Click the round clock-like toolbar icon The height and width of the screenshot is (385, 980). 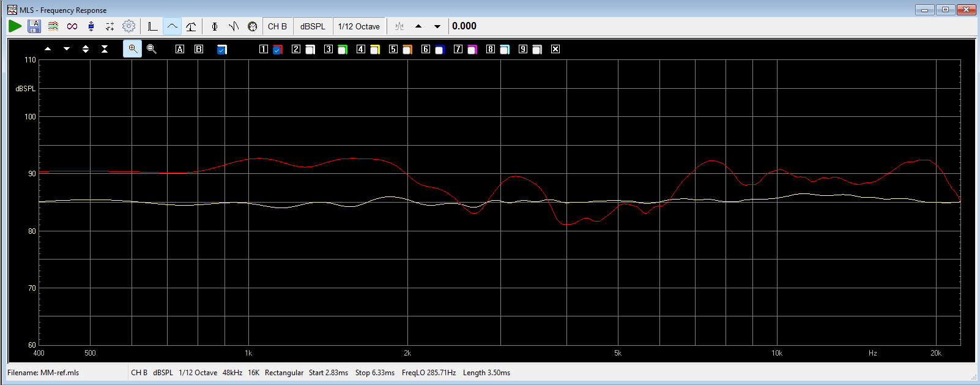point(253,26)
